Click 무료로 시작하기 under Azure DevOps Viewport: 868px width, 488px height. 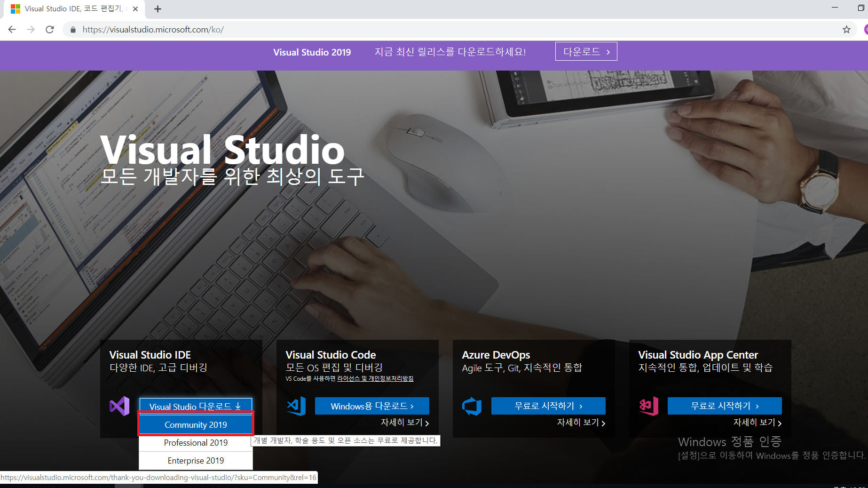[548, 406]
